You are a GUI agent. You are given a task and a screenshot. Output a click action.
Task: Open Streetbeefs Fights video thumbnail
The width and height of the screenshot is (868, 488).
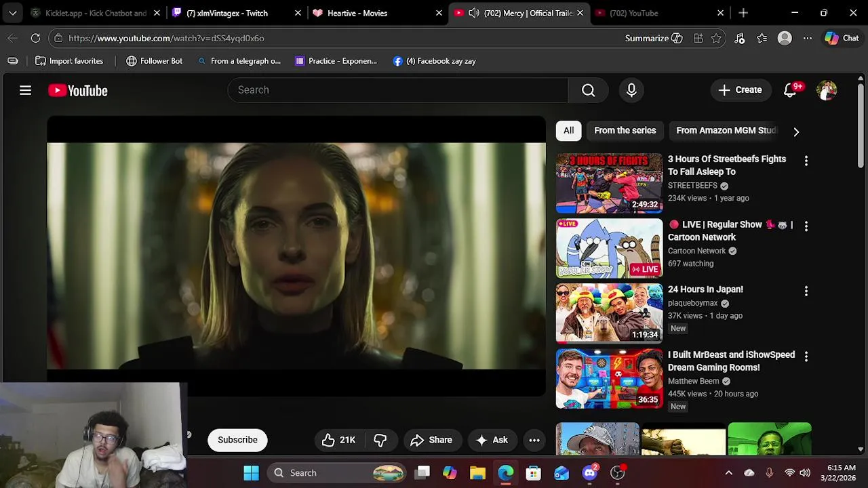pos(609,183)
